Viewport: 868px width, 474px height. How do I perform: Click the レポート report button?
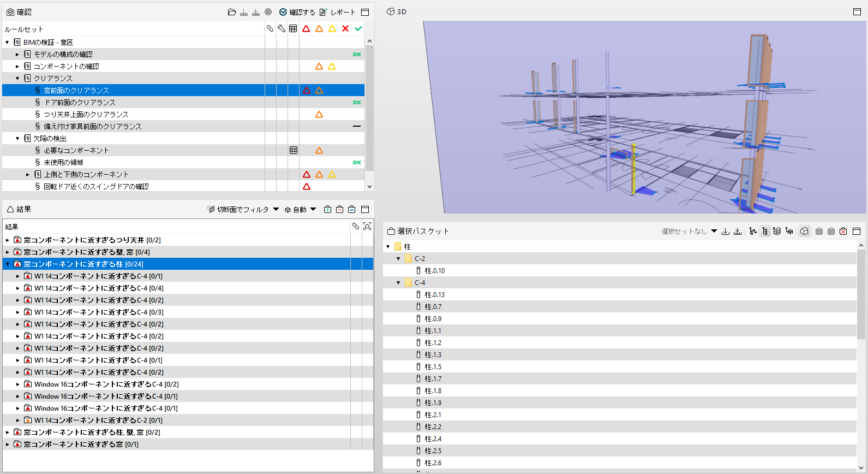[x=337, y=12]
